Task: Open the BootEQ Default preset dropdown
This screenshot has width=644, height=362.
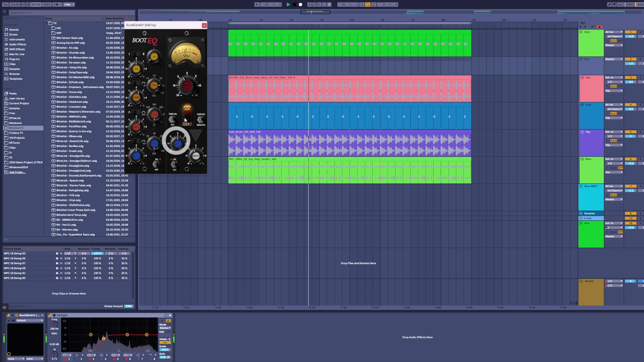Action: coord(29,321)
